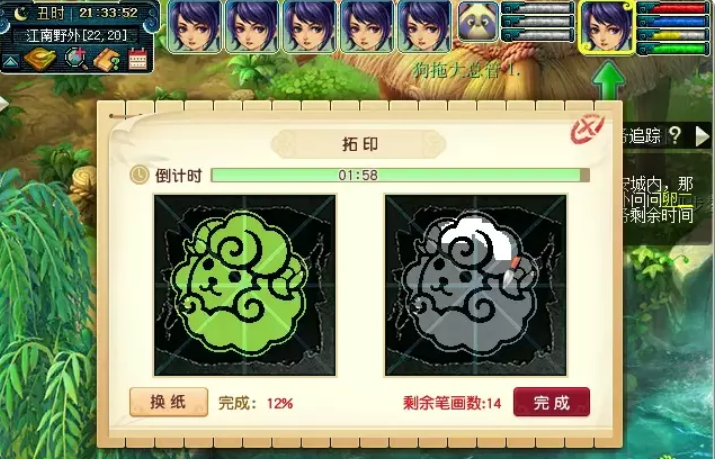716x459 pixels.
Task: Select the yellow-framed player portrait
Action: point(606,28)
